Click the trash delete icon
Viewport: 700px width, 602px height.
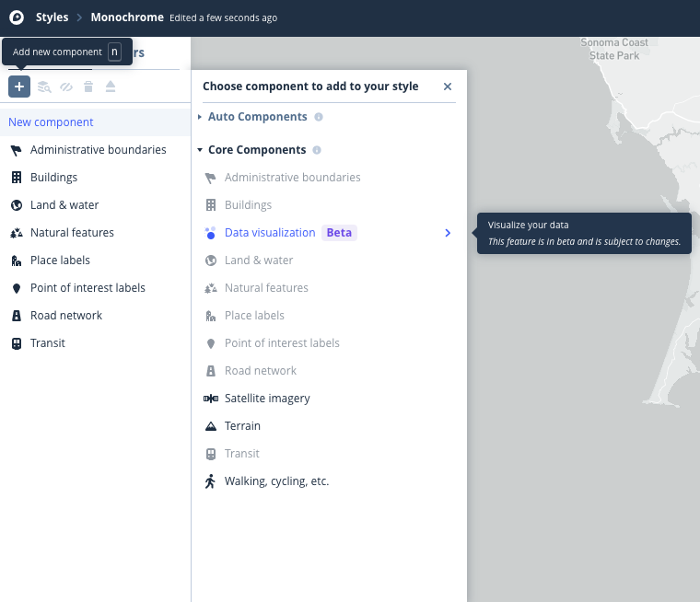pyautogui.click(x=88, y=87)
